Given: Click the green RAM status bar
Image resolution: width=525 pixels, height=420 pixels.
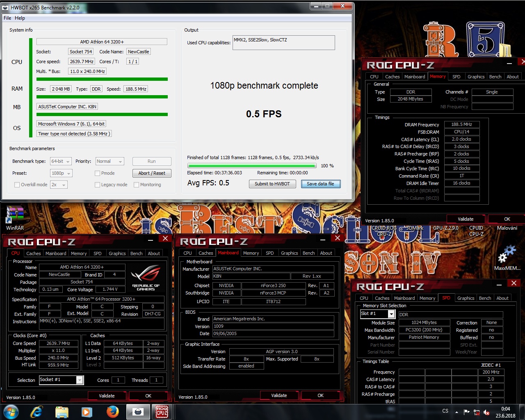Looking at the screenshot, I should click(102, 97).
